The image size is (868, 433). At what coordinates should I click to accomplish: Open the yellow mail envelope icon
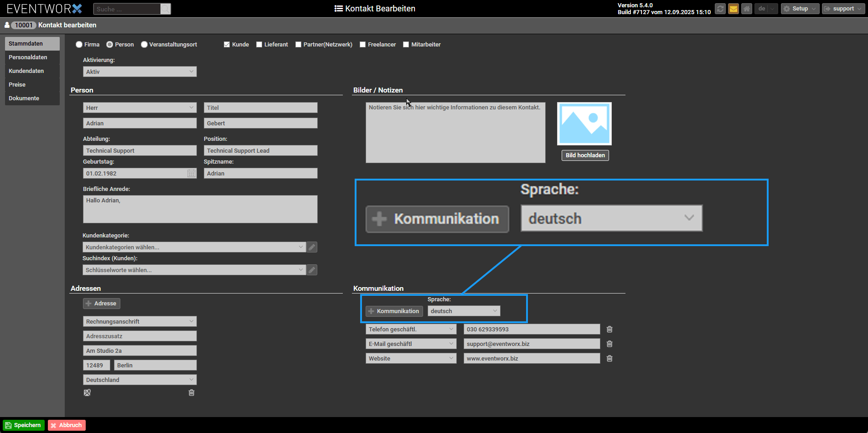coord(733,9)
